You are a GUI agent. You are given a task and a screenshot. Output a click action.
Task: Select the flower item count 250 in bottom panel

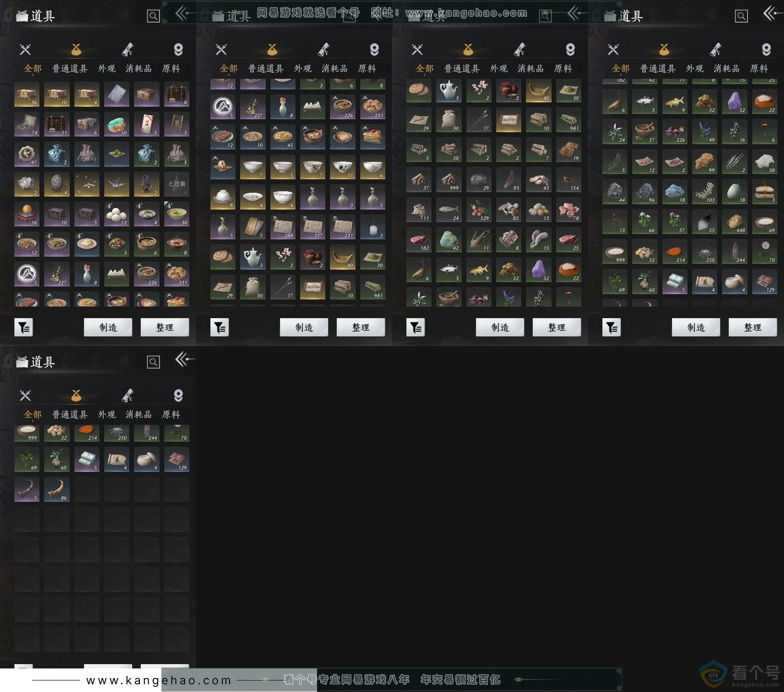pyautogui.click(x=117, y=433)
